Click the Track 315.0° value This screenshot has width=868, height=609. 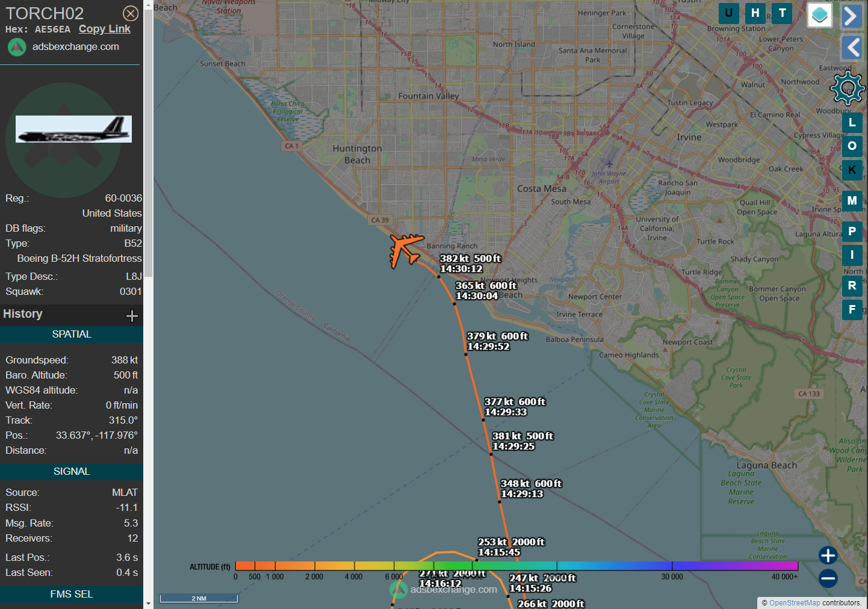(123, 420)
